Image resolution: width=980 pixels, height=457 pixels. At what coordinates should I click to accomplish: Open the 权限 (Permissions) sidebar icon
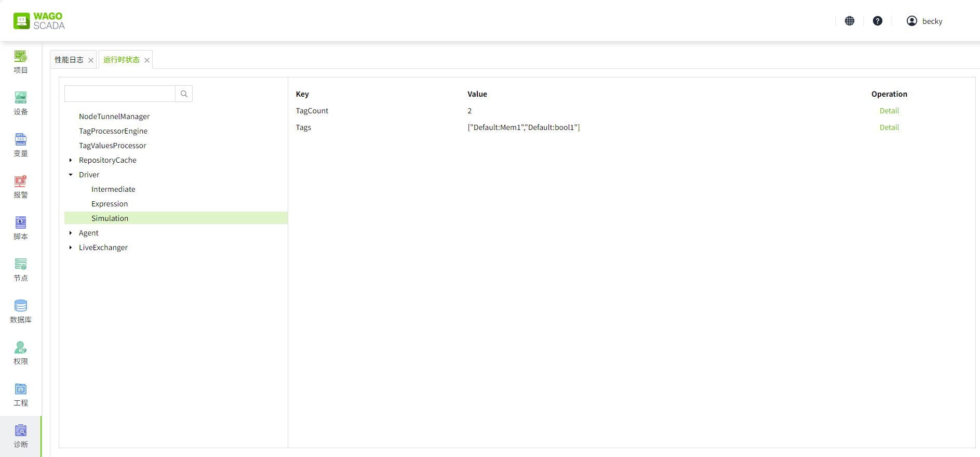click(x=21, y=353)
